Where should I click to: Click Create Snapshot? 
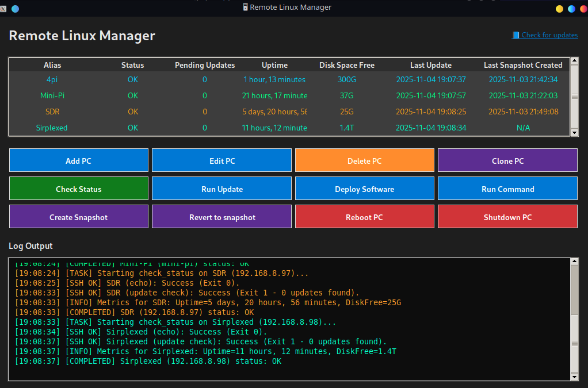click(78, 217)
